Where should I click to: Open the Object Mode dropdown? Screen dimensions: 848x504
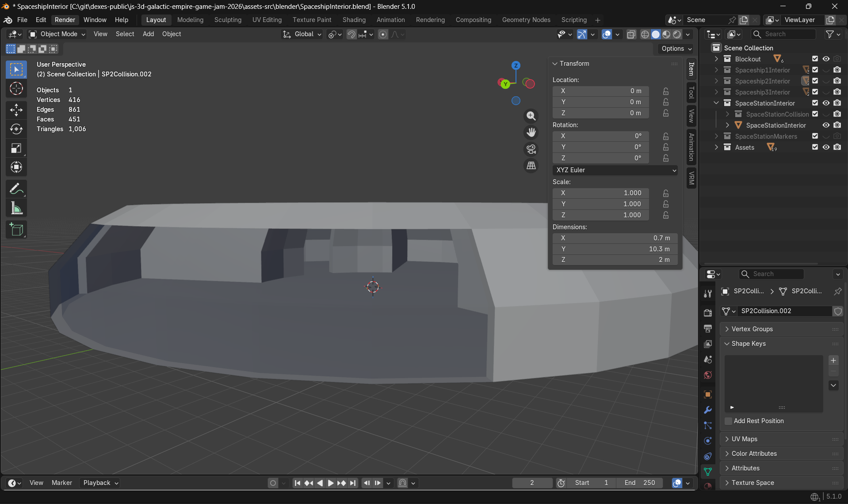(x=56, y=34)
